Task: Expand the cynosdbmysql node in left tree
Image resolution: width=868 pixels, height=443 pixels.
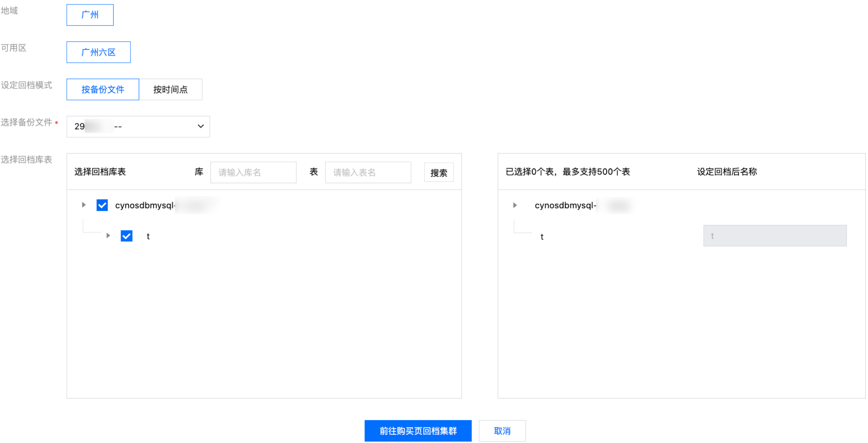Action: click(x=84, y=205)
